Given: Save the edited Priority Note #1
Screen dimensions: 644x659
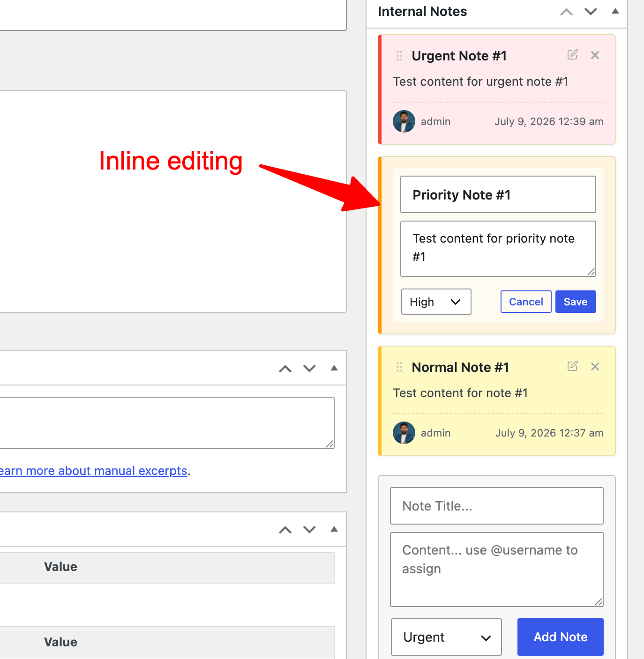Looking at the screenshot, I should coord(576,302).
